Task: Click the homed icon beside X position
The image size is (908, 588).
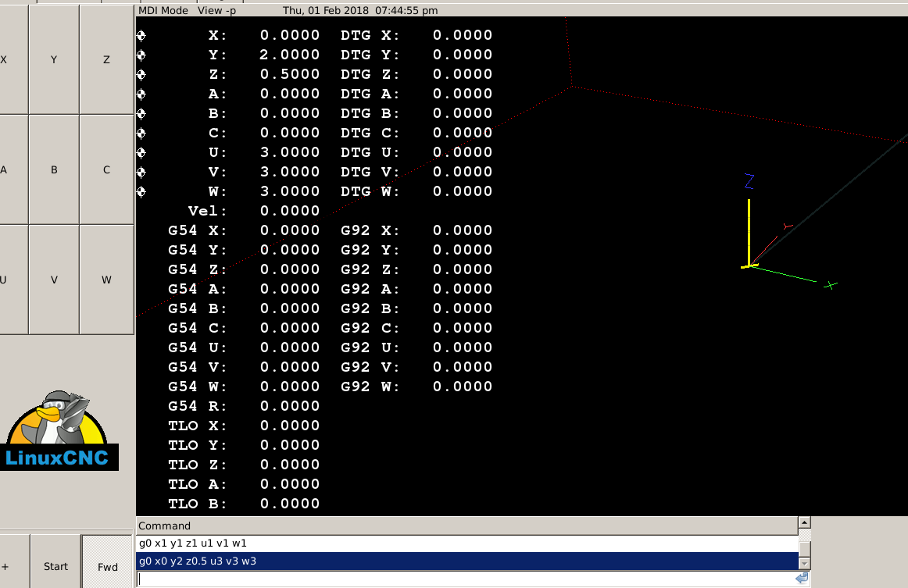Action: pyautogui.click(x=141, y=35)
